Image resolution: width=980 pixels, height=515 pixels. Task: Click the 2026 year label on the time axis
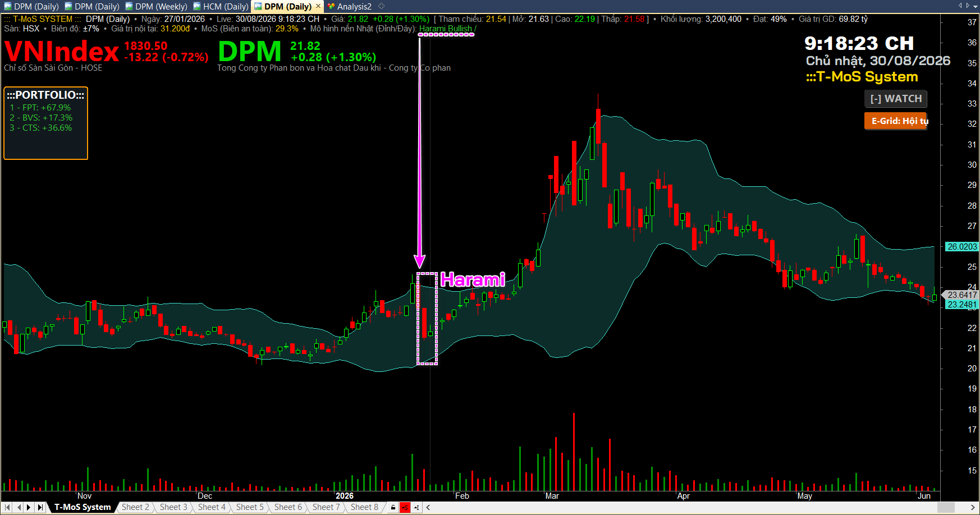pos(345,496)
